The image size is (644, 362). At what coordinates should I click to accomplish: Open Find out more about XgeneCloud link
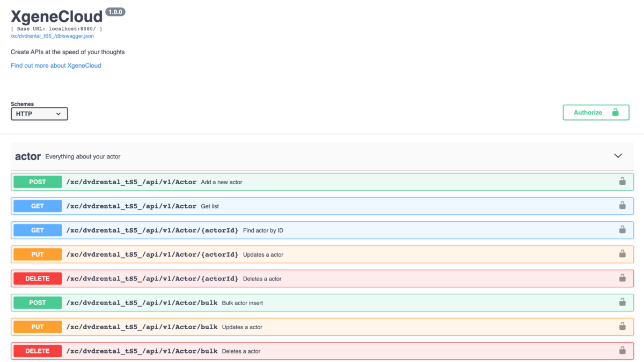coord(56,66)
